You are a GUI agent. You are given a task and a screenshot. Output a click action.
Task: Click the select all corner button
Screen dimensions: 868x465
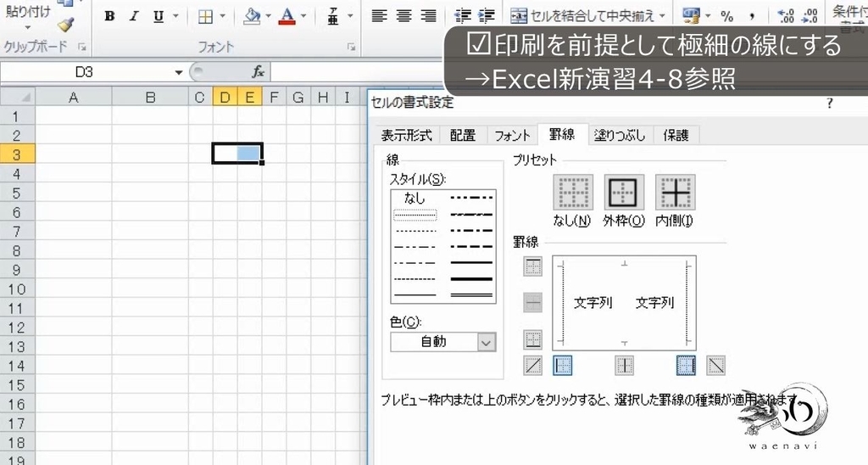click(17, 98)
